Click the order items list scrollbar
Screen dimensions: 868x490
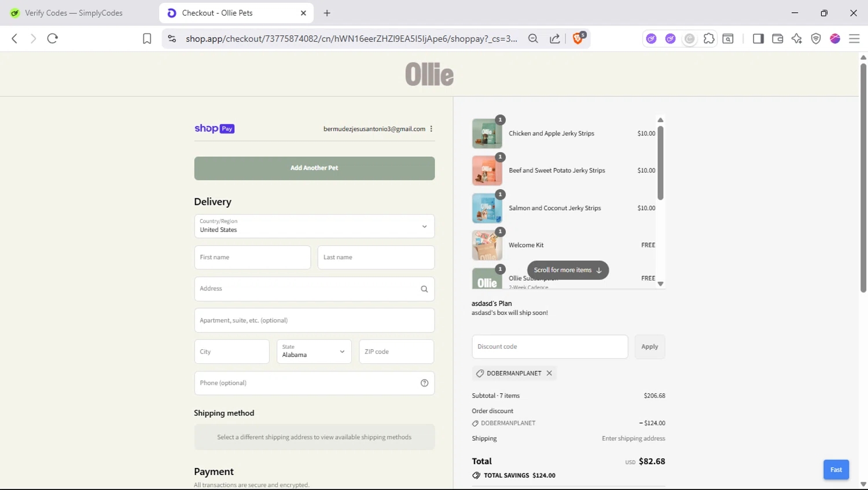coord(660,163)
